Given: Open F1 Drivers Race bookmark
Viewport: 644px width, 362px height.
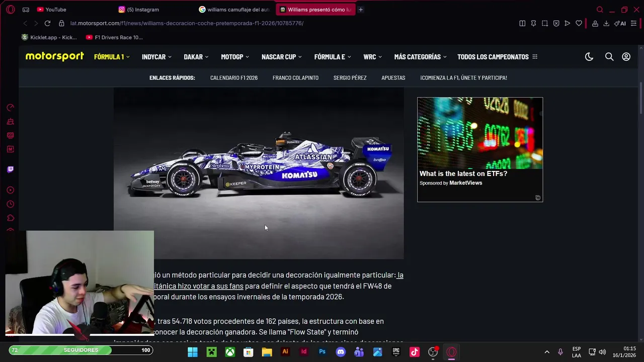Looking at the screenshot, I should coord(114,37).
